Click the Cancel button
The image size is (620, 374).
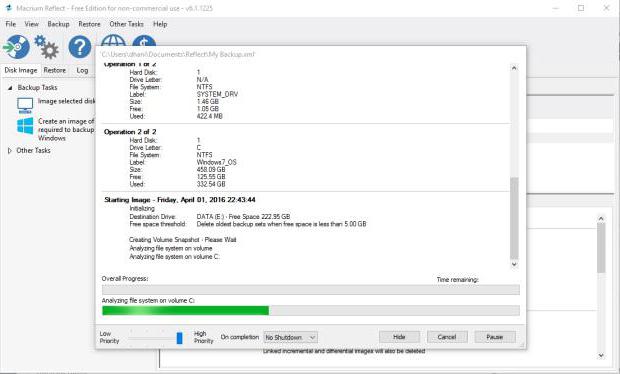(x=447, y=337)
